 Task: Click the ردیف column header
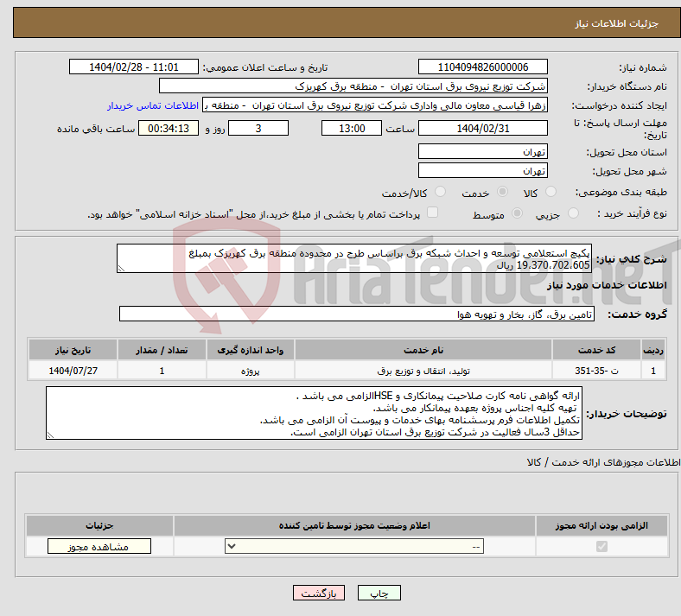point(653,350)
